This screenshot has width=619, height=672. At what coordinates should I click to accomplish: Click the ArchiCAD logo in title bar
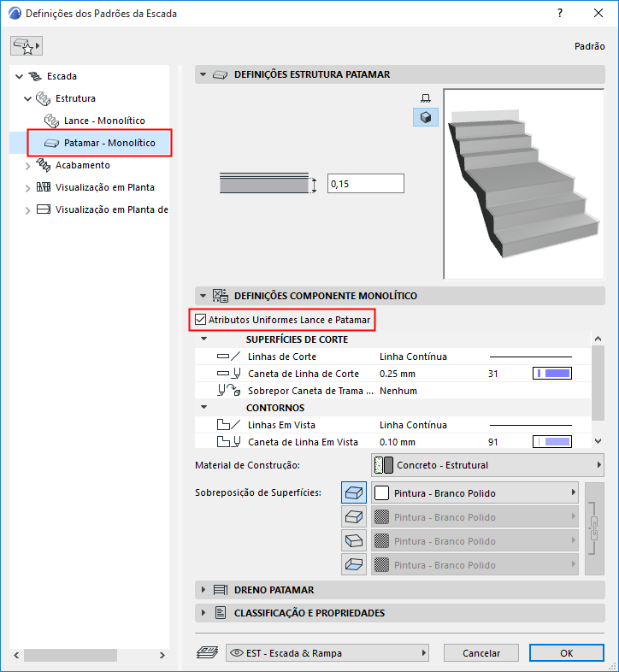[15, 14]
